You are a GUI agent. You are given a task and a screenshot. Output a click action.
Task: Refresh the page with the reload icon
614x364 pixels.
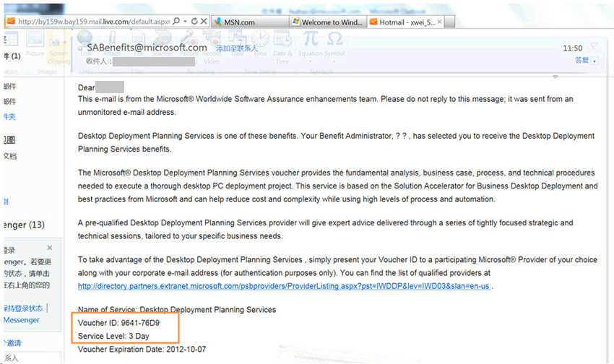[x=194, y=21]
